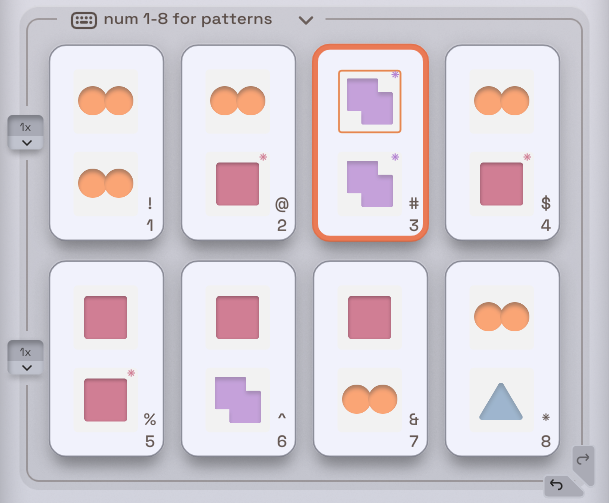Viewport: 609px width, 503px height.
Task: Click the redo arrow icon
Action: coord(583,460)
